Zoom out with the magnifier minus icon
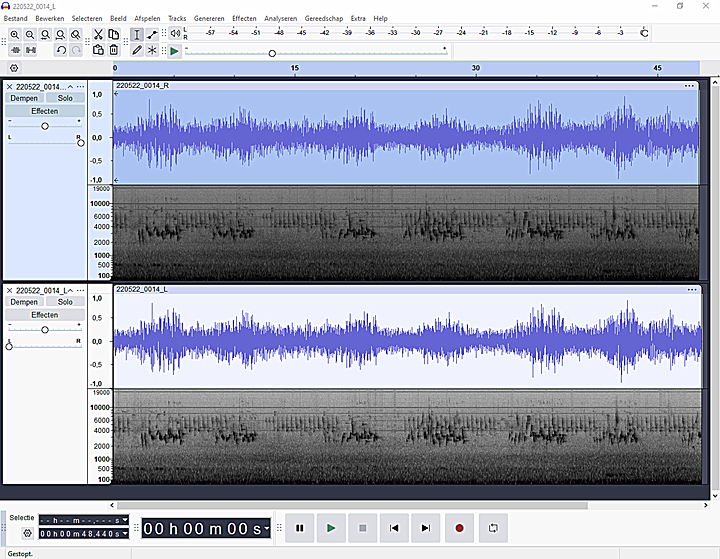The image size is (720, 559). coord(30,34)
